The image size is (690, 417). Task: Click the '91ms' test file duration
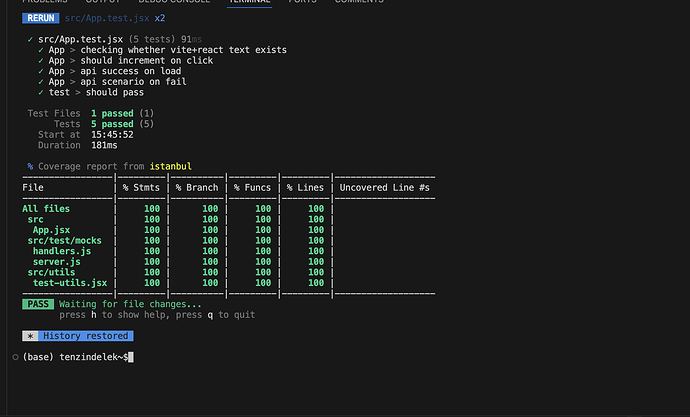pos(191,39)
